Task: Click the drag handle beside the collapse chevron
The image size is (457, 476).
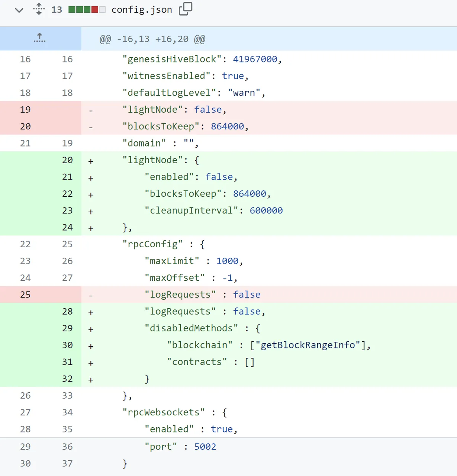Action: click(38, 9)
